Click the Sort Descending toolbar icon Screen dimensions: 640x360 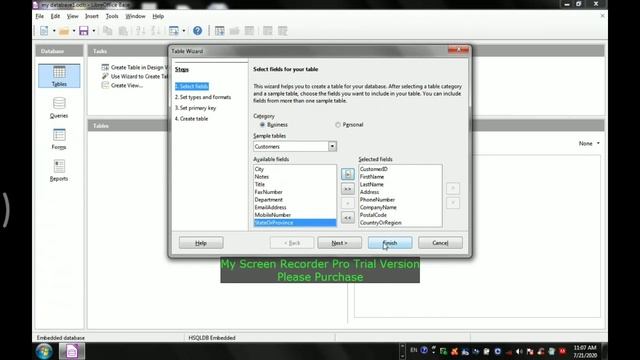pos(156,31)
